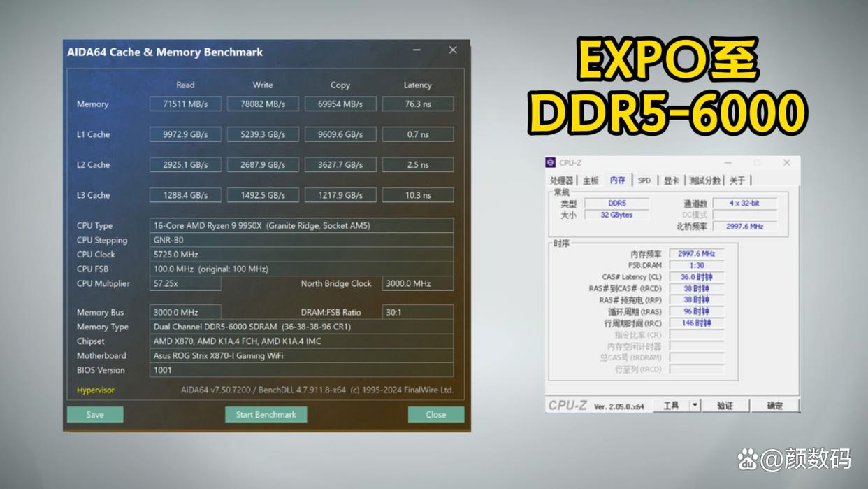868x489 pixels.
Task: Click the Save button in AIDA64
Action: [x=95, y=414]
